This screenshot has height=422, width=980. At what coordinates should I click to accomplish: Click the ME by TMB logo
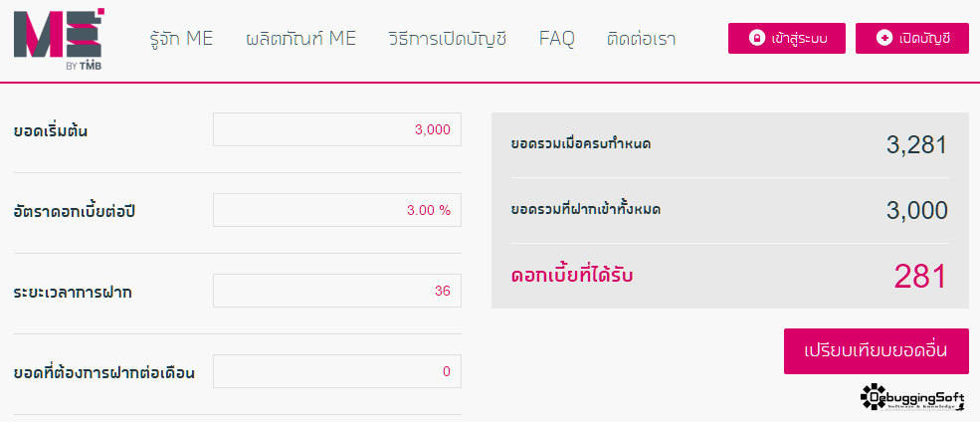(59, 40)
